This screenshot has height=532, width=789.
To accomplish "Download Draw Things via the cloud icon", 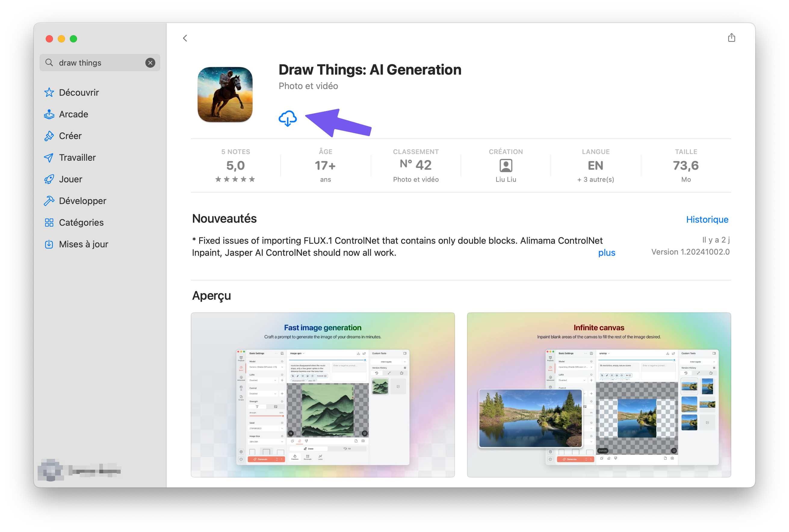I will point(288,119).
